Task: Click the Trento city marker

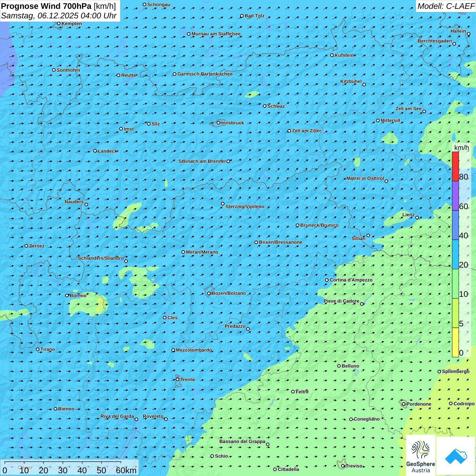Action: coord(177,379)
